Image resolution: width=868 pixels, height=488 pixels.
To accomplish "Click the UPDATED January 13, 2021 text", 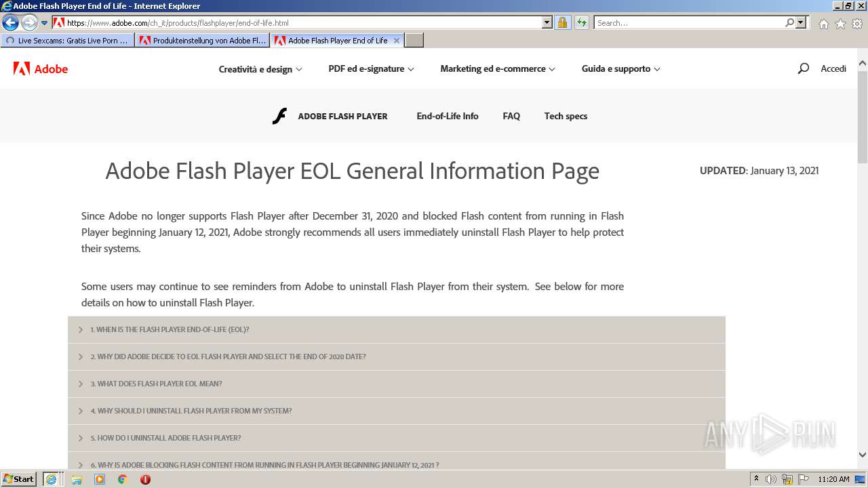I will 759,171.
